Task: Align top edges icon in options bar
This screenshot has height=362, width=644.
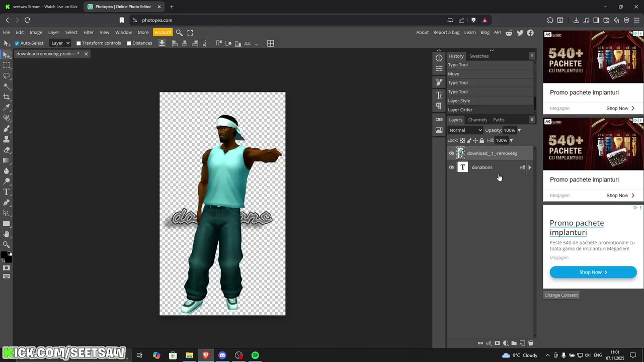Action: click(x=219, y=43)
